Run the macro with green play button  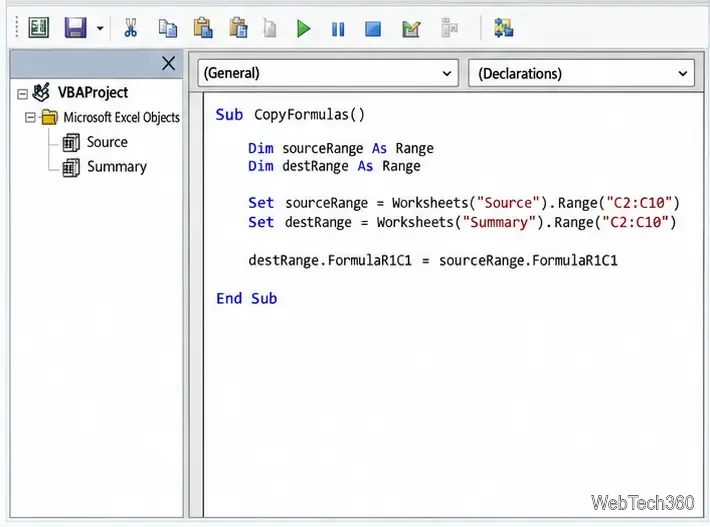click(303, 29)
